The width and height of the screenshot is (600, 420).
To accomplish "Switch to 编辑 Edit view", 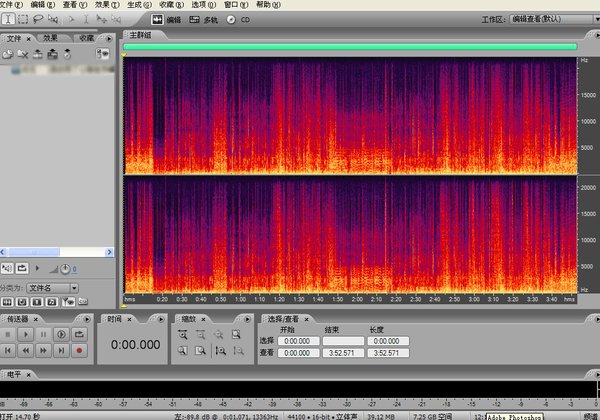I will coord(166,20).
